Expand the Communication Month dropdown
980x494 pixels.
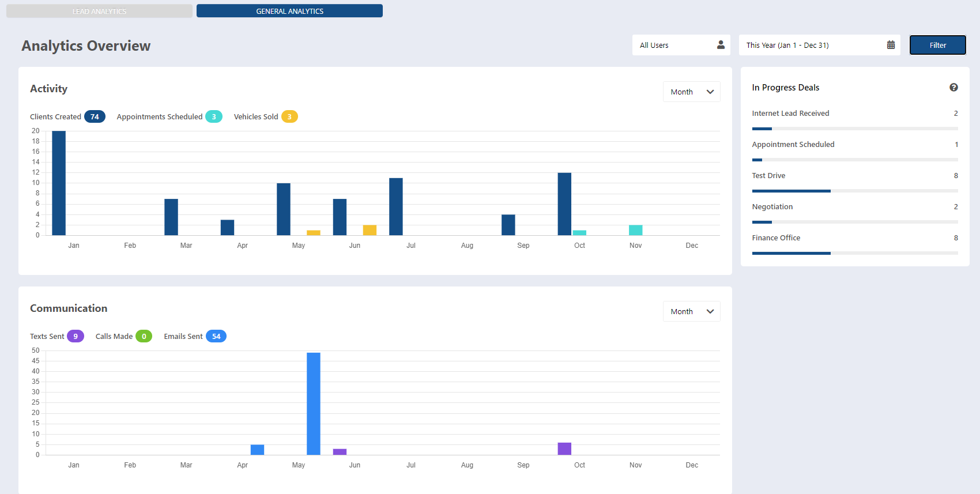pos(691,311)
